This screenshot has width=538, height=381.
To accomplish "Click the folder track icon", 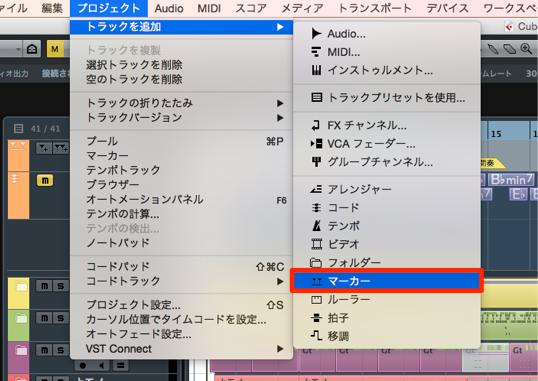I will 316,263.
